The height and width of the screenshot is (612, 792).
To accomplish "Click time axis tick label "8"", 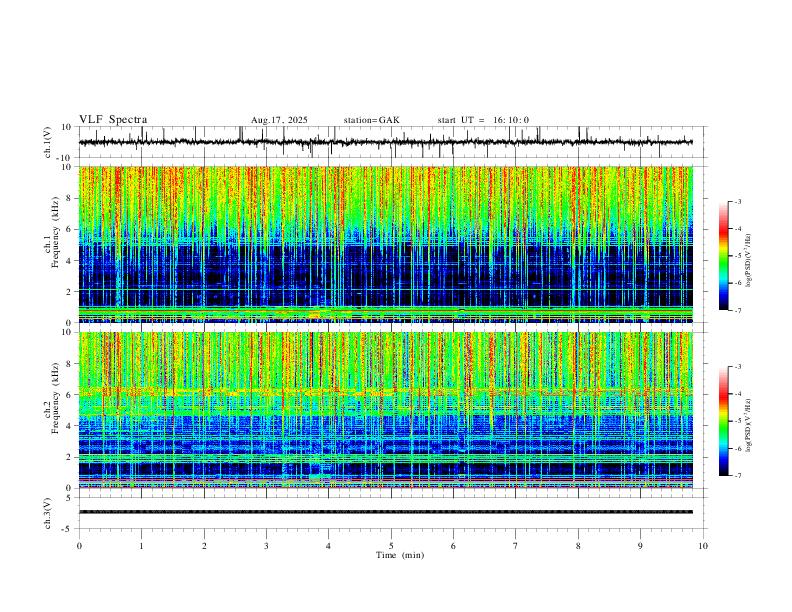I will click(578, 546).
